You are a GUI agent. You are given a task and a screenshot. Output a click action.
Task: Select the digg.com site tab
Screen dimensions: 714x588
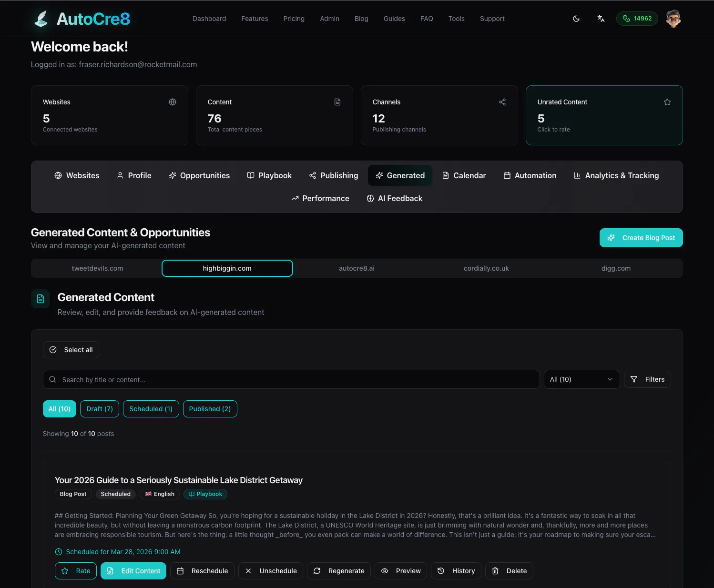[616, 268]
